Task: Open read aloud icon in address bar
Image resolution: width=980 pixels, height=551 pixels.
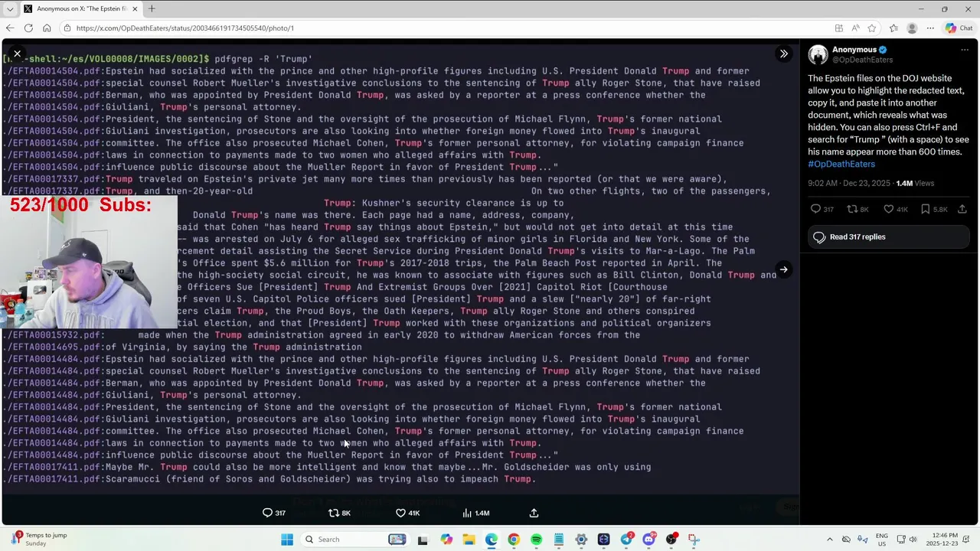Action: tap(855, 28)
